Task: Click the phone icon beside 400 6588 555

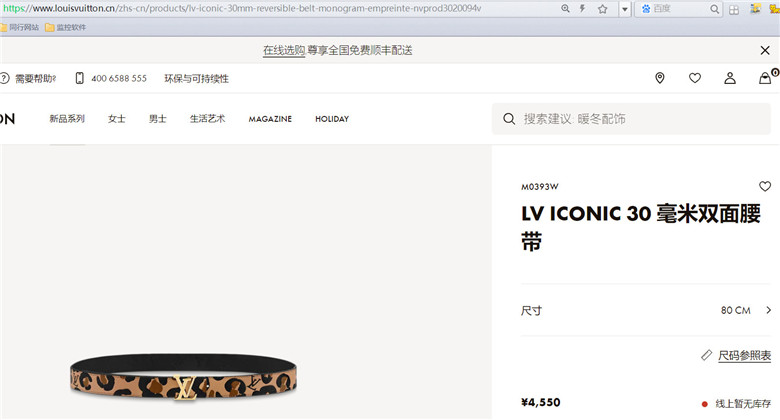Action: point(80,78)
